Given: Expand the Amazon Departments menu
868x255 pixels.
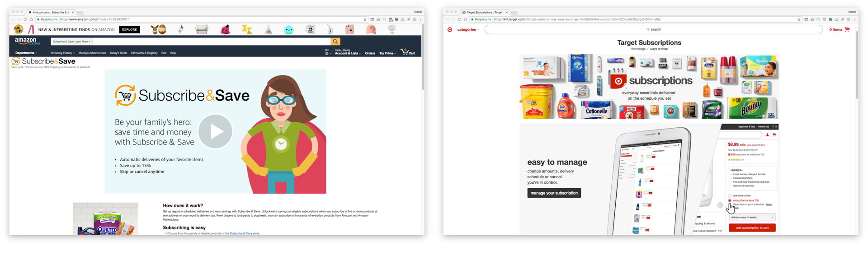Looking at the screenshot, I should click(x=26, y=53).
